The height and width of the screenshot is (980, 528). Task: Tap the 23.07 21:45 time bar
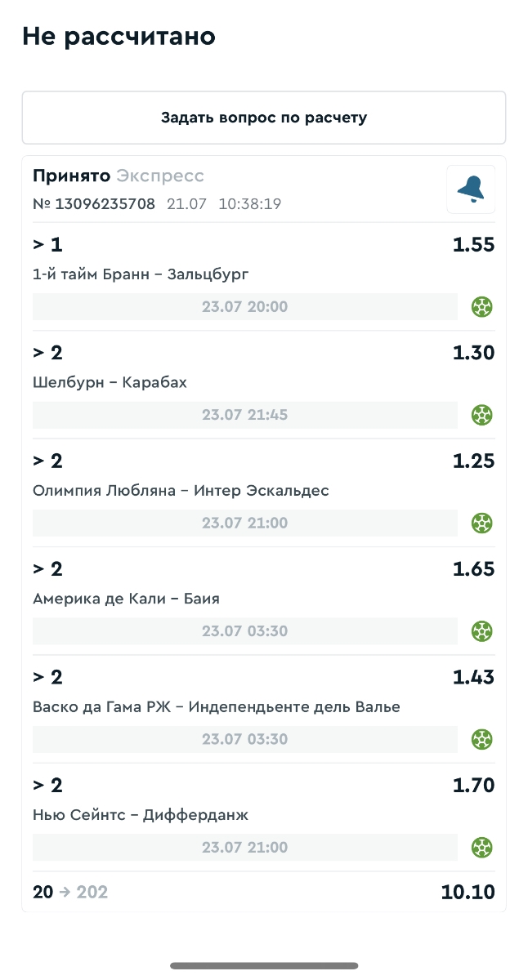pyautogui.click(x=244, y=415)
